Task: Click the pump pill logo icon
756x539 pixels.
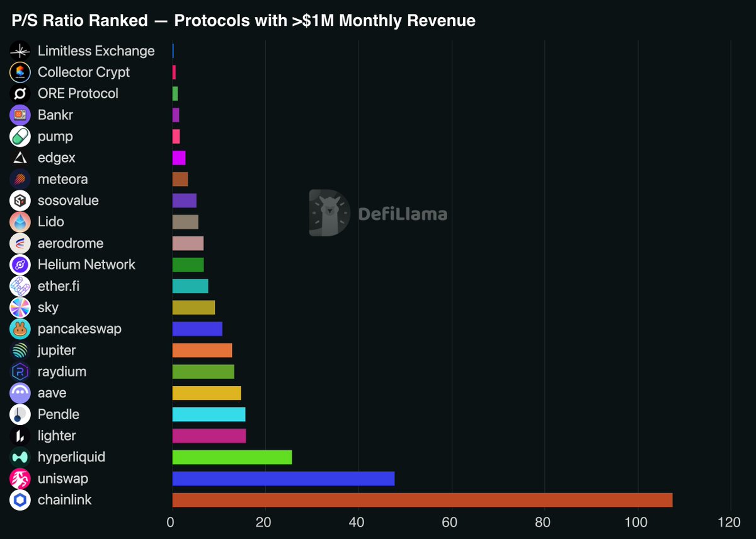Action: [x=20, y=137]
